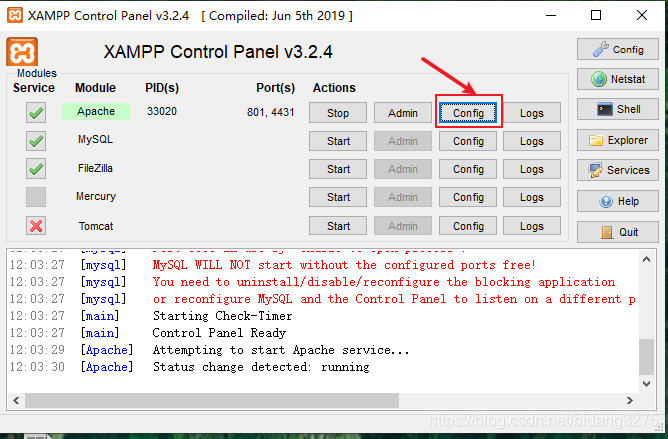Open the Tomcat Config menu

coord(468,226)
